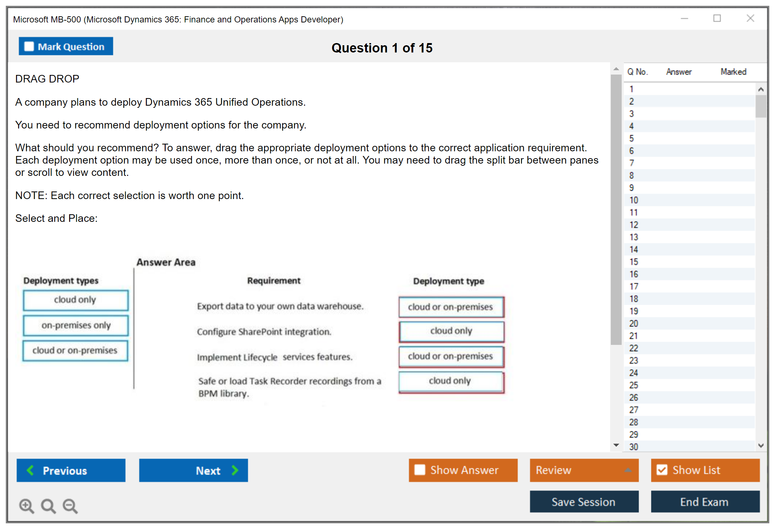The image size is (778, 532).
Task: Click the Marked column header
Action: pos(733,72)
